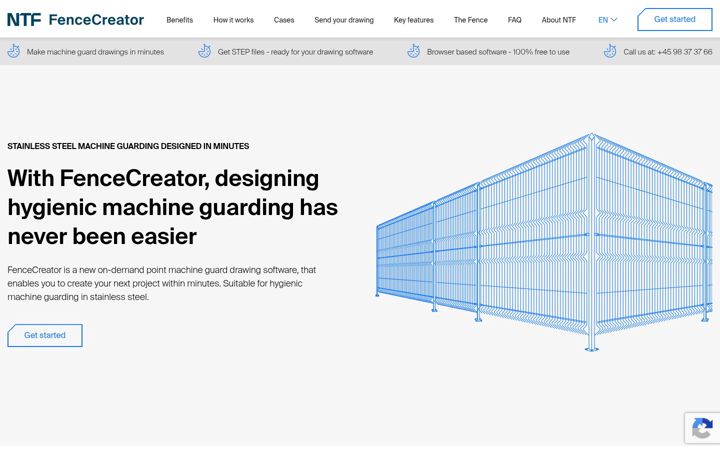
Task: Click the 'With FenceCreator, designing hygienic' headline
Action: 173,208
